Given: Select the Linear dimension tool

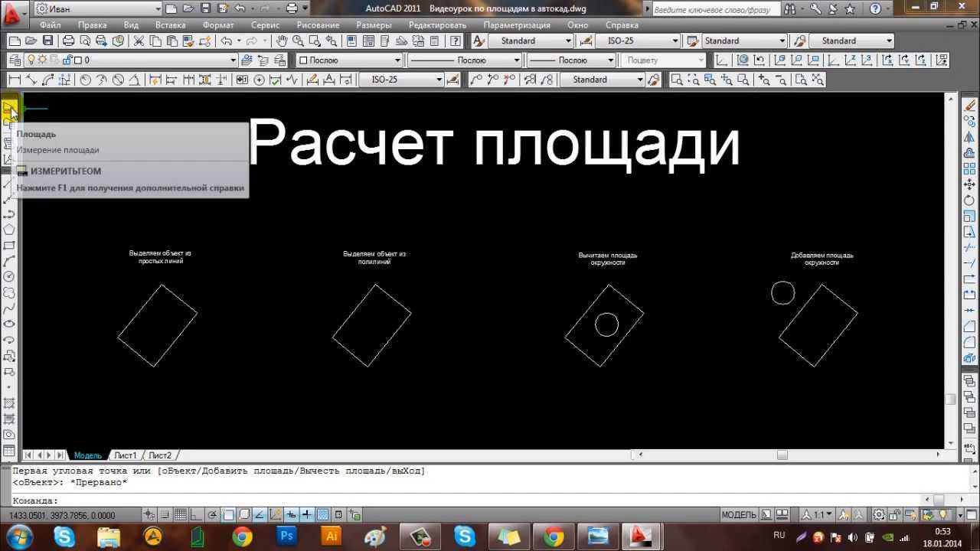Looking at the screenshot, I should [13, 80].
